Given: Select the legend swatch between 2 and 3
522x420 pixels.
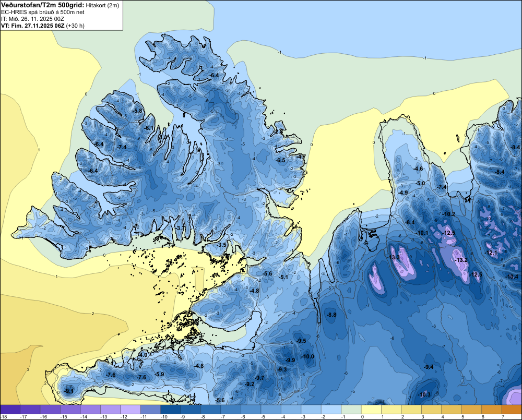Looking at the screenshot, I should click(x=411, y=410).
